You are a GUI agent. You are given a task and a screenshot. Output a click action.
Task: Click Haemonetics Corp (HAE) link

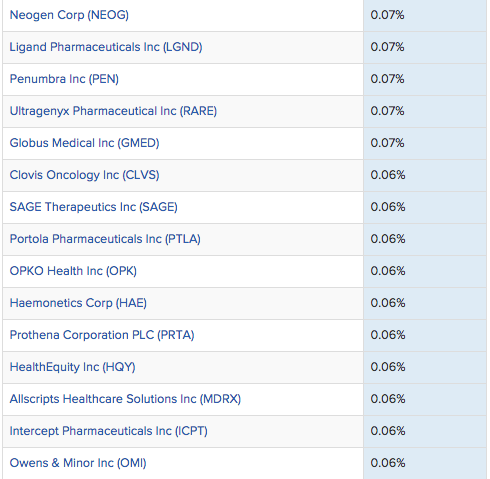pyautogui.click(x=78, y=303)
